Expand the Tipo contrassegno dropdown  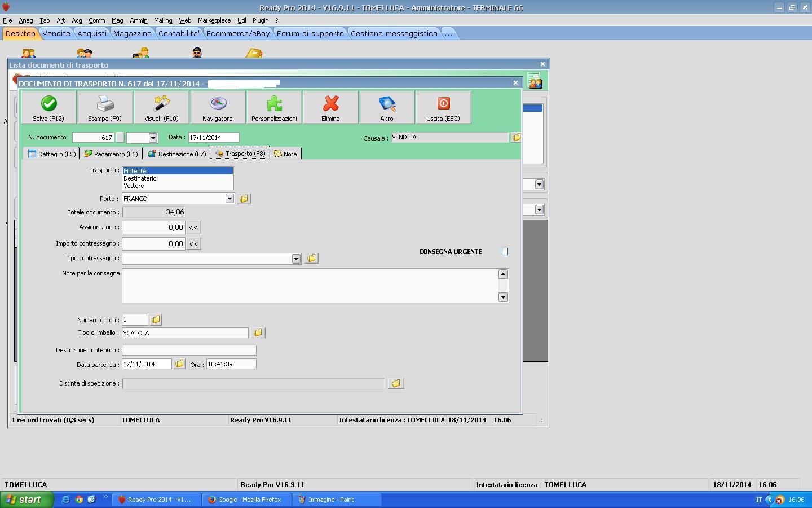click(296, 259)
